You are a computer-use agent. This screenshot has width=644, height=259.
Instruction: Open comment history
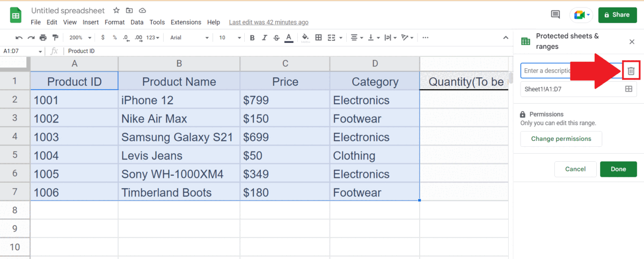click(555, 15)
